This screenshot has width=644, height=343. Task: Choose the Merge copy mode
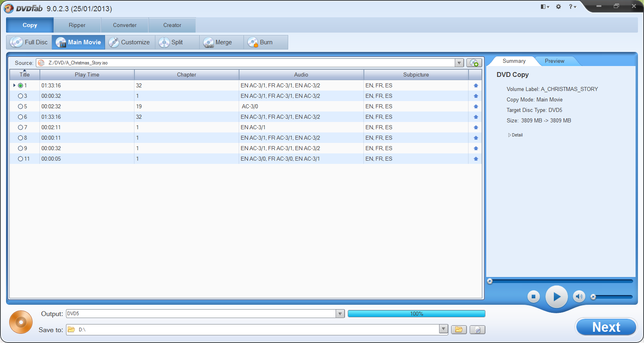point(221,42)
